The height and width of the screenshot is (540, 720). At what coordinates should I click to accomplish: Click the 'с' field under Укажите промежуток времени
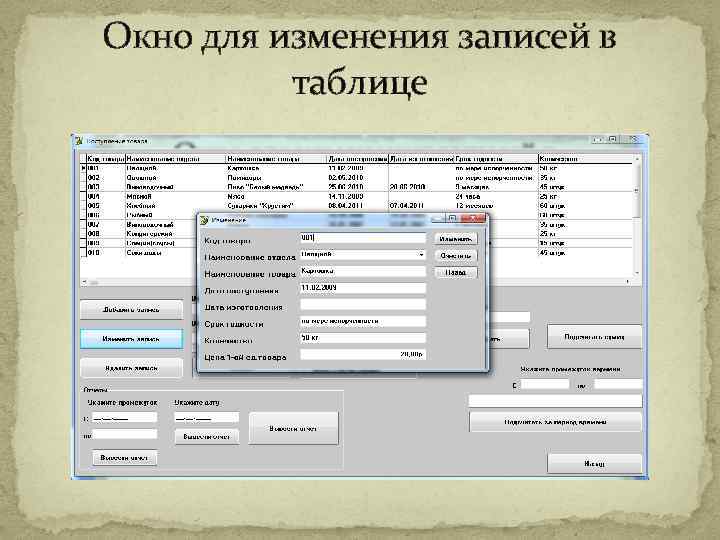(545, 384)
